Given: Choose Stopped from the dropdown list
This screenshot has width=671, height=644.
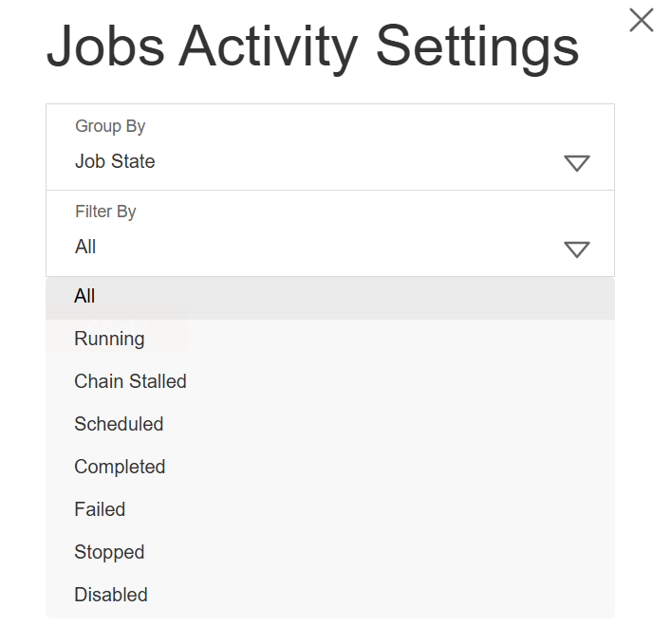Looking at the screenshot, I should (109, 552).
